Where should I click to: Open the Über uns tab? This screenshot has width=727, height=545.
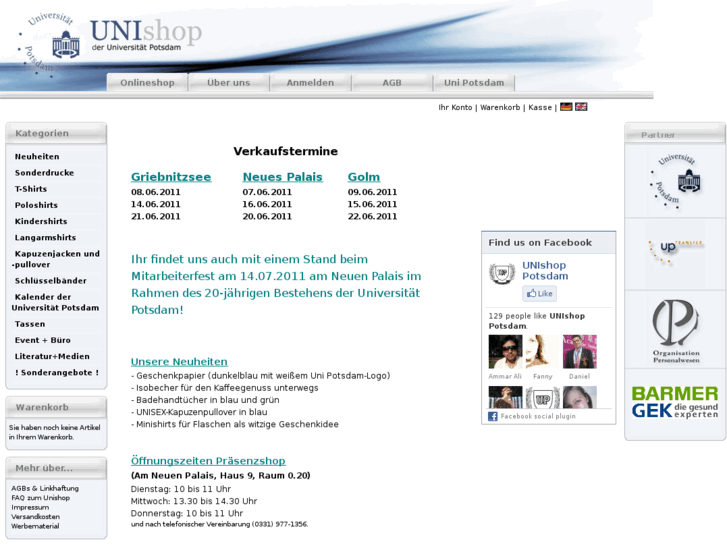(229, 83)
